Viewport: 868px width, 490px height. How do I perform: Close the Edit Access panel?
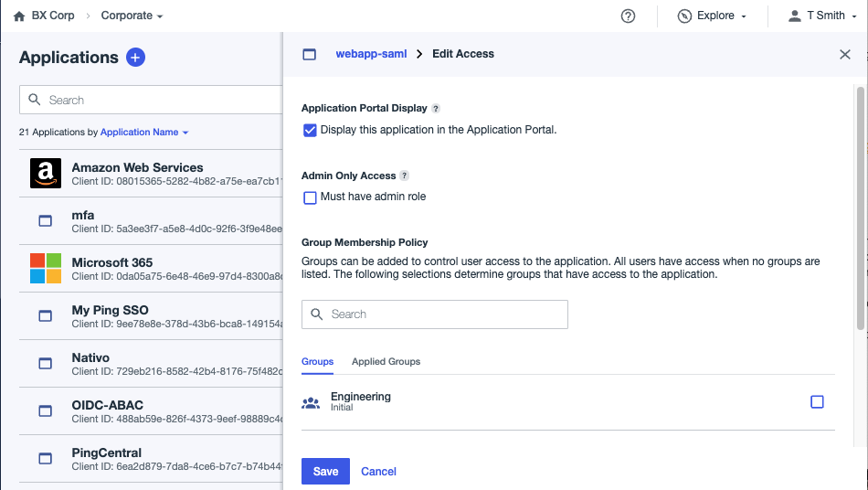[845, 54]
